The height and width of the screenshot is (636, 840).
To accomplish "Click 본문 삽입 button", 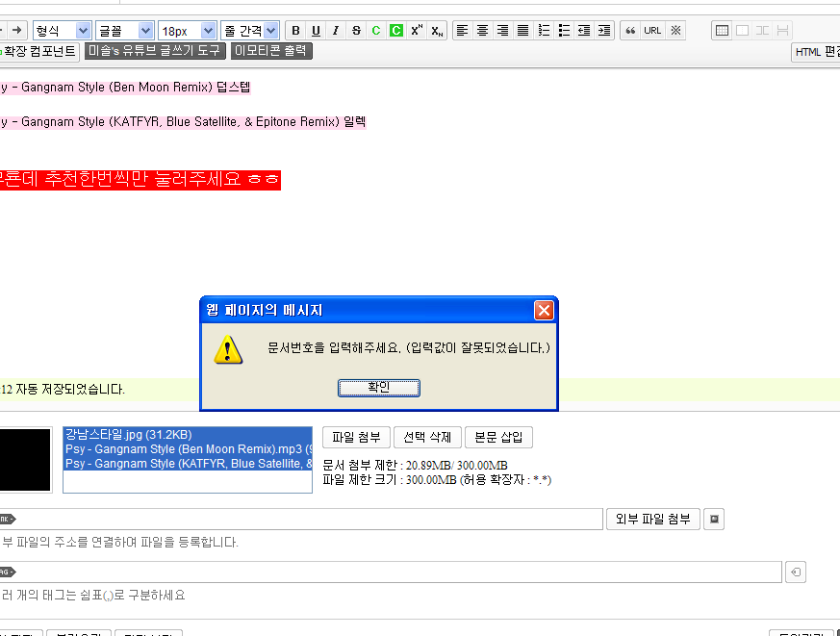I will (498, 437).
